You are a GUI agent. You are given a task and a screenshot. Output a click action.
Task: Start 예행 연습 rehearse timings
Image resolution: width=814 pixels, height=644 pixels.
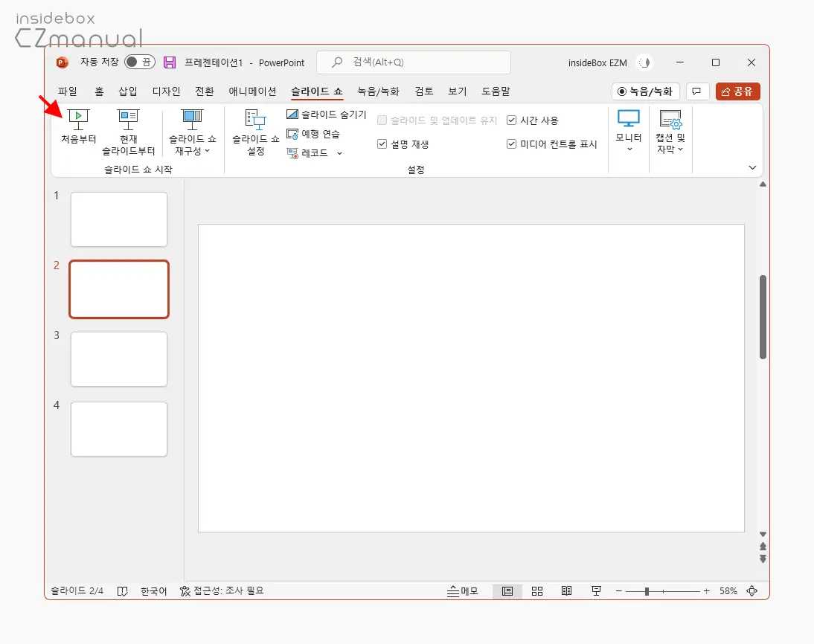(313, 134)
